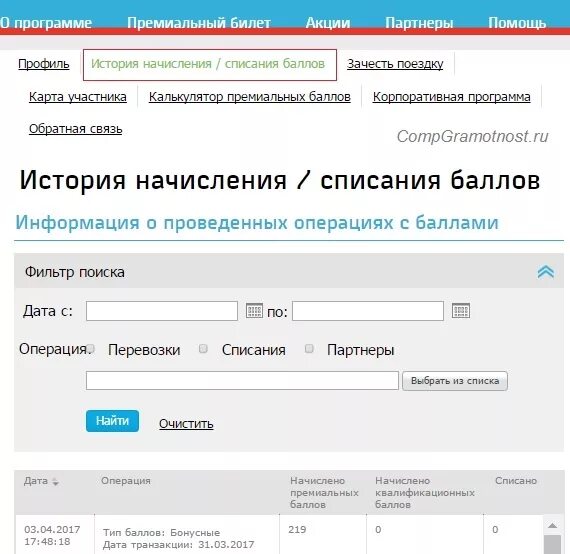Tick the Перевозки checkbox
Image resolution: width=570 pixels, height=554 pixels.
tap(91, 349)
